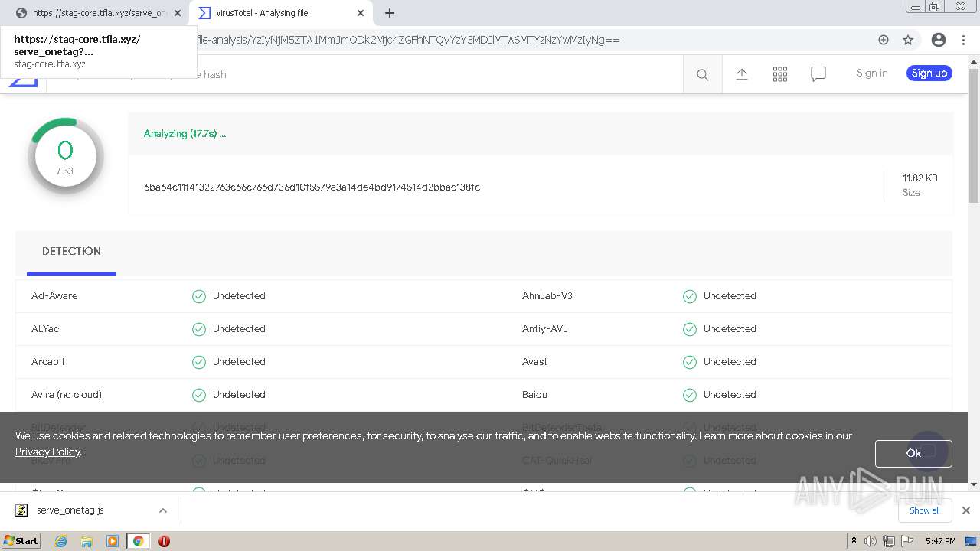Open the comments speech bubble icon

[x=818, y=74]
